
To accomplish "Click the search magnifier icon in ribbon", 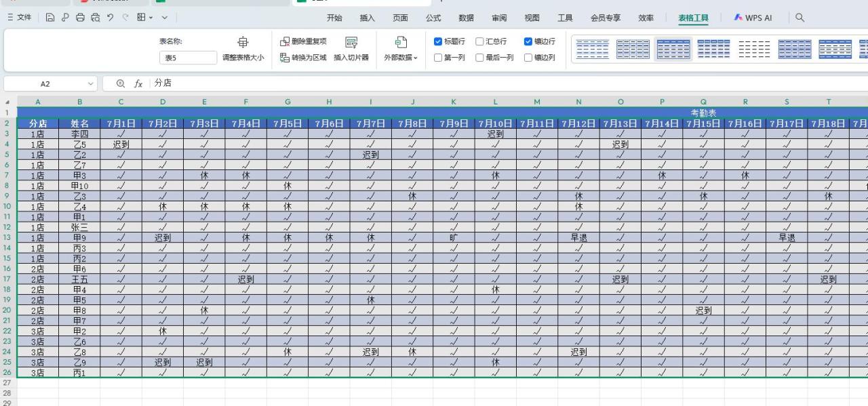I will (x=800, y=18).
